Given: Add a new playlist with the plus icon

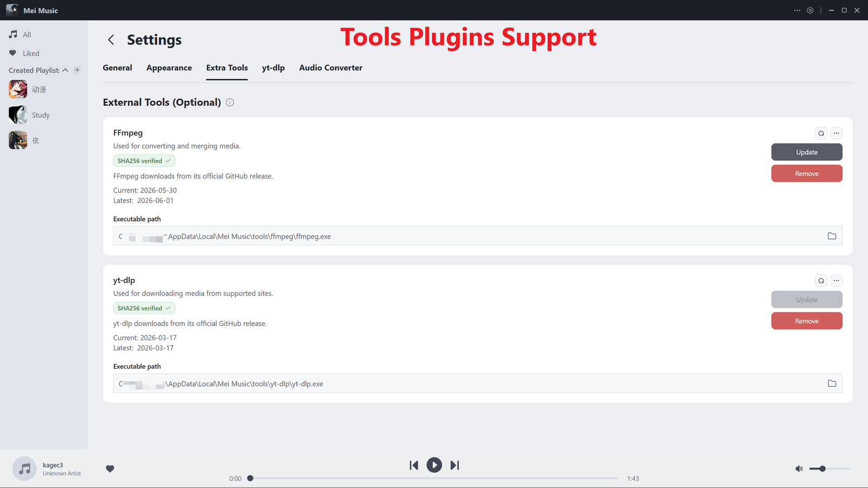Looking at the screenshot, I should click(77, 70).
